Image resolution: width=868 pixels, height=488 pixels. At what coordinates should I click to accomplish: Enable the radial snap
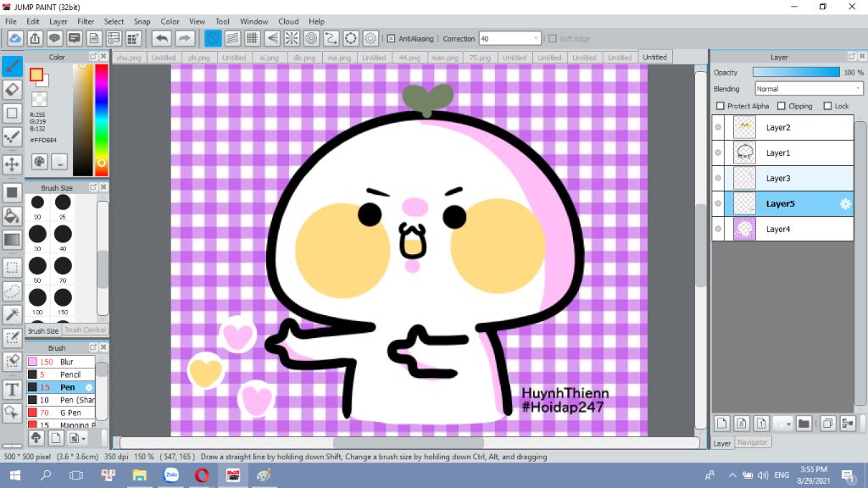point(292,38)
